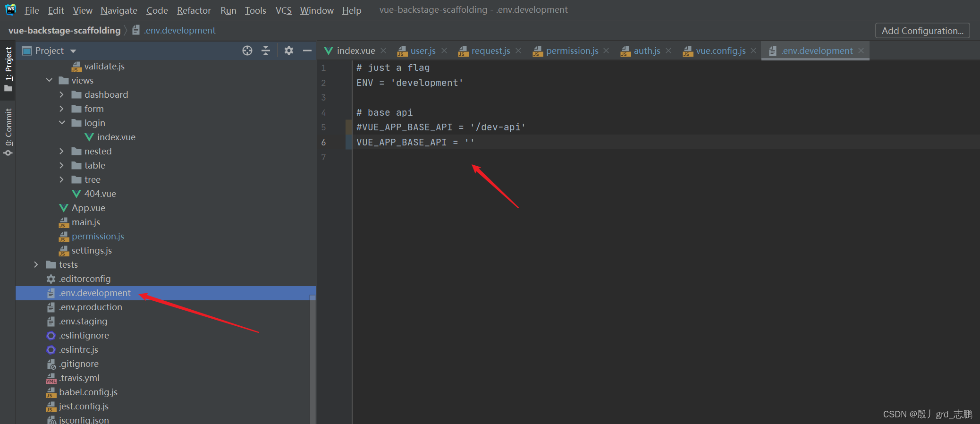Image resolution: width=980 pixels, height=424 pixels.
Task: Click the collapse all icon in Project panel
Action: [266, 51]
